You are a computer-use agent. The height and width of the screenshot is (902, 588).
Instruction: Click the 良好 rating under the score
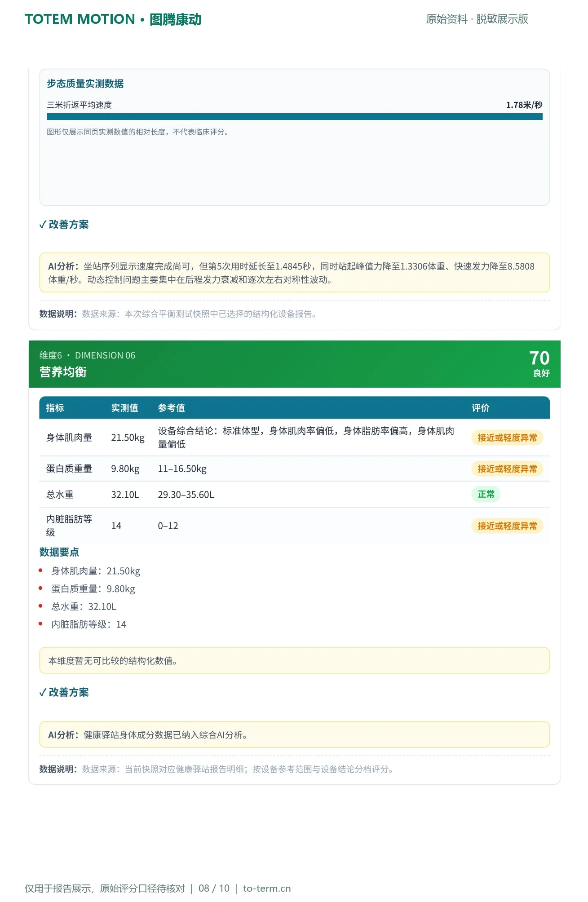542,373
